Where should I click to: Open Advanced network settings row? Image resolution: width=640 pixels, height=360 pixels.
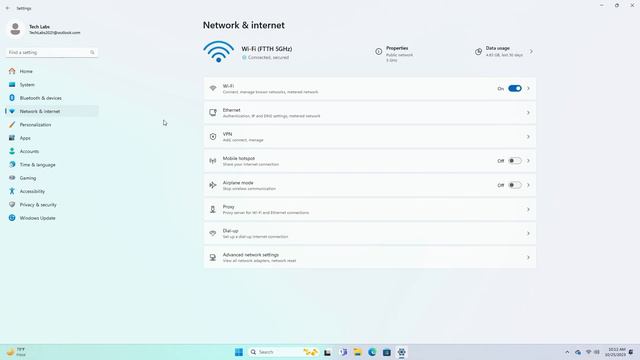click(370, 258)
